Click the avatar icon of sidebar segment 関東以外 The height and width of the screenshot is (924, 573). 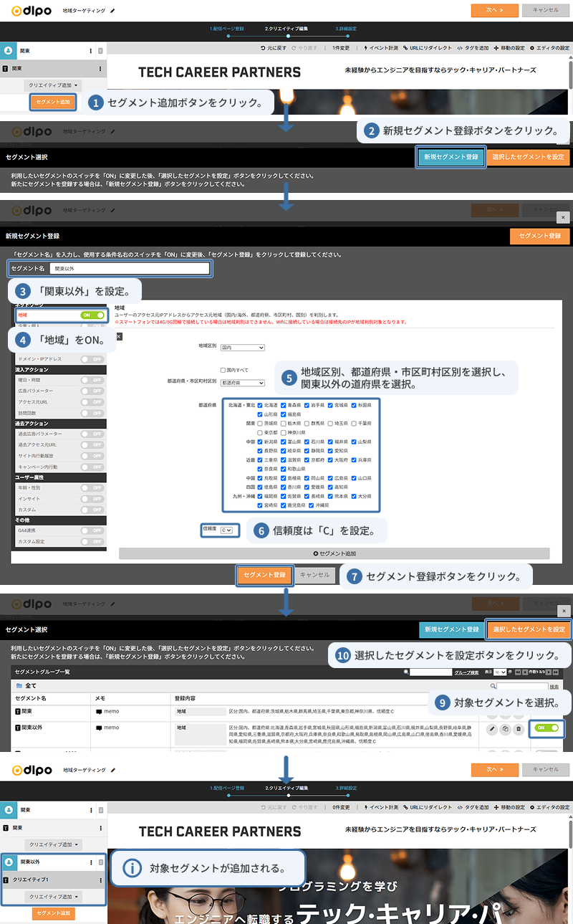click(x=10, y=862)
